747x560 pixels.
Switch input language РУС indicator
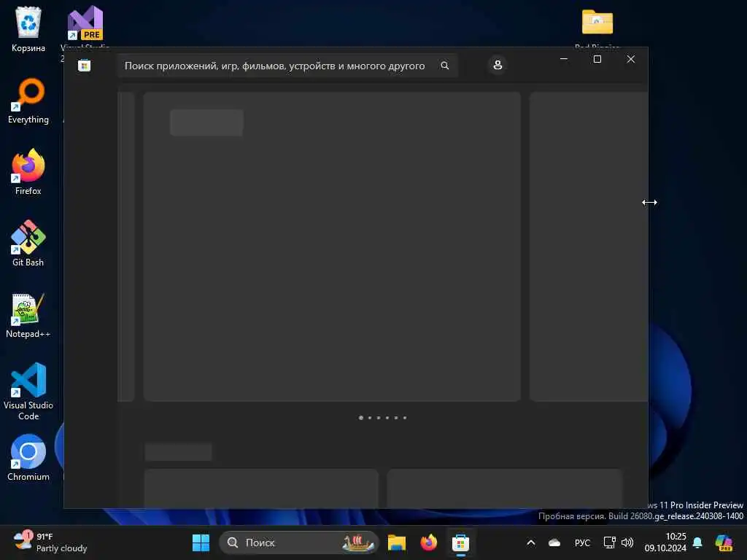tap(582, 542)
